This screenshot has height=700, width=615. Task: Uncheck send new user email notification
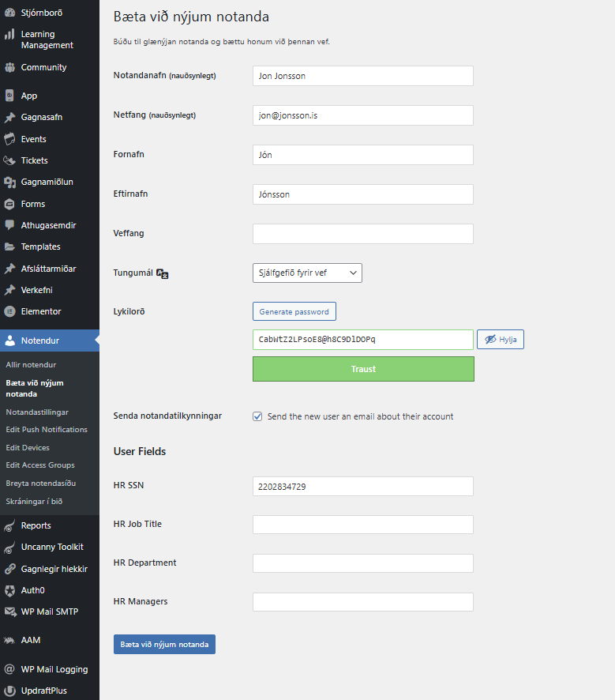[x=257, y=416]
